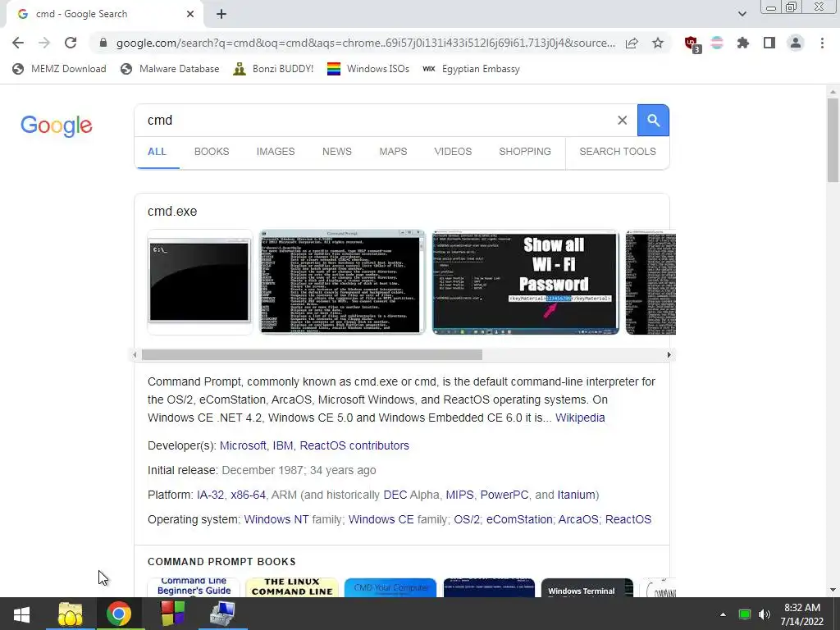The image size is (840, 630).
Task: Click the page vertical scrollbar thumb
Action: click(833, 140)
